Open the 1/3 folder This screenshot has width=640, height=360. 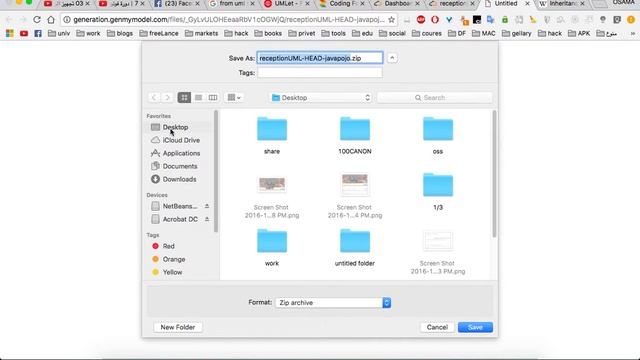(438, 185)
